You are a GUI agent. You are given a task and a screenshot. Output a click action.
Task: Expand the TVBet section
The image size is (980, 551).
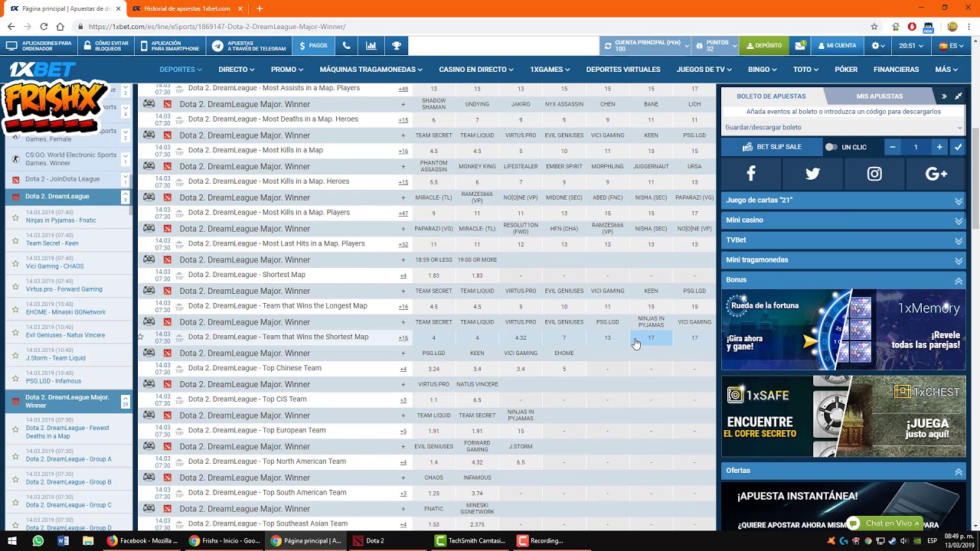tap(843, 240)
